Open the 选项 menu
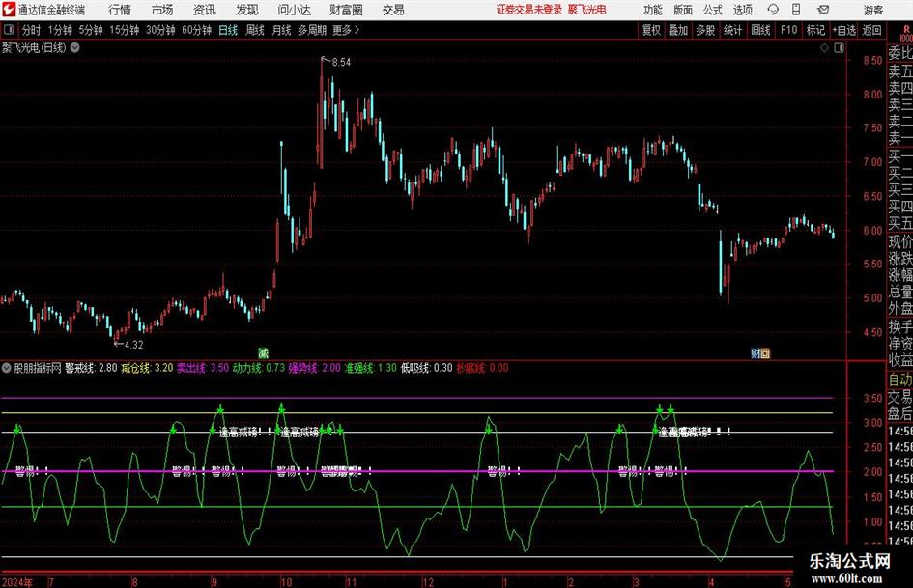This screenshot has height=588, width=913. (742, 10)
